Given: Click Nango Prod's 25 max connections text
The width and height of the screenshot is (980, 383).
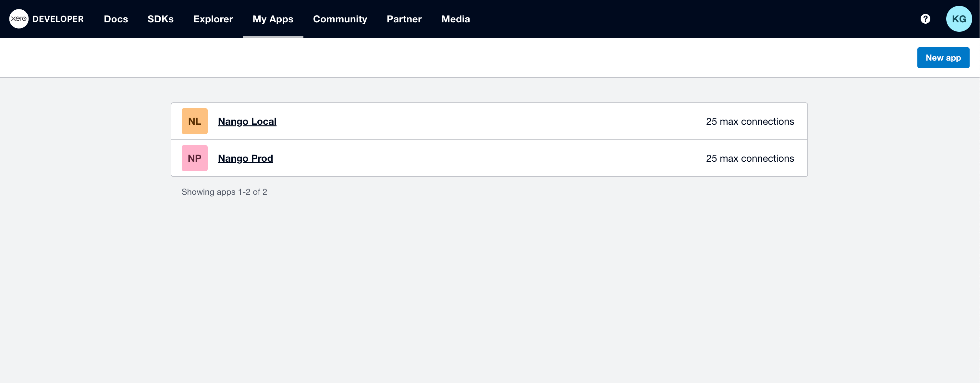Looking at the screenshot, I should point(750,158).
